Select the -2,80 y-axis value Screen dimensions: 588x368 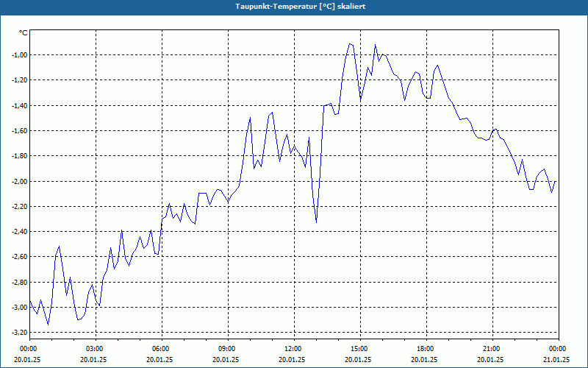pyautogui.click(x=20, y=283)
